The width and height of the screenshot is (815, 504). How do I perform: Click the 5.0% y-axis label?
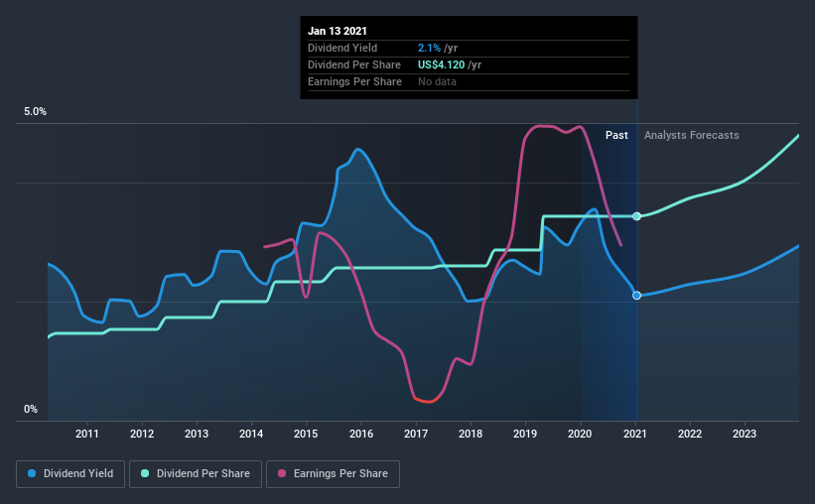pos(35,112)
